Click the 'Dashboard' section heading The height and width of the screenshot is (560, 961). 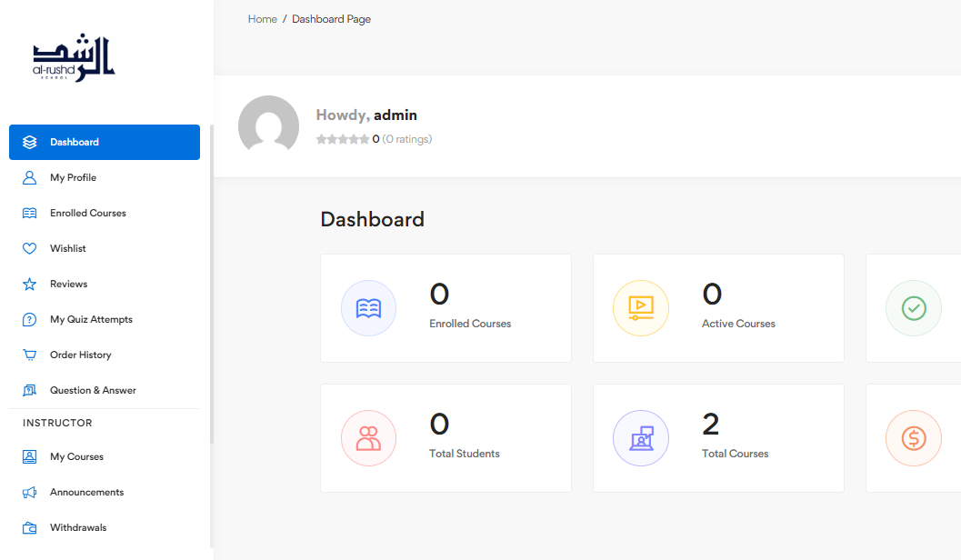tap(372, 219)
